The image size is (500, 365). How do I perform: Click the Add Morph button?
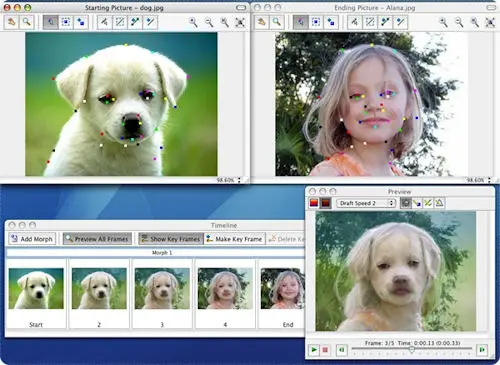(32, 239)
